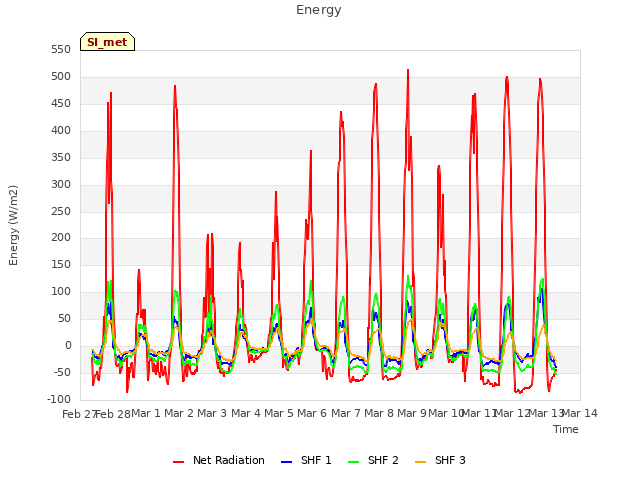Screen dimensions: 640x480
Task: Click the -100 y-axis tick label
Action: [59, 399]
